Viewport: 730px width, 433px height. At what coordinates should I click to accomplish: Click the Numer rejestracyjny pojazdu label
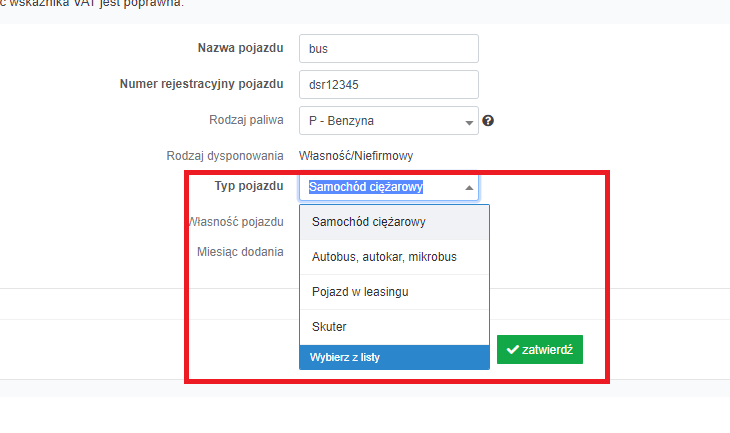coord(202,84)
